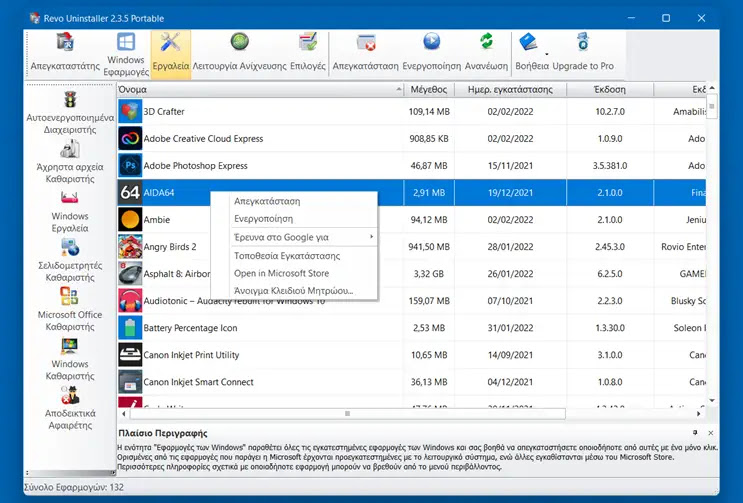The height and width of the screenshot is (503, 743).
Task: Sort by Ημερ. εγκατάστασης column
Action: 510,90
